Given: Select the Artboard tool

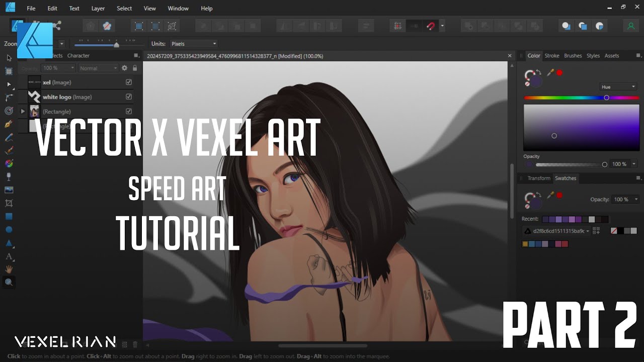Looking at the screenshot, I should click(x=9, y=71).
